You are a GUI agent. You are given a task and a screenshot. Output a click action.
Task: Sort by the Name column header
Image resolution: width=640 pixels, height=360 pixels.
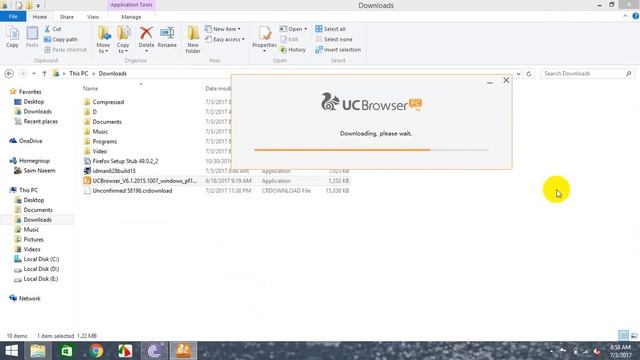click(x=91, y=89)
